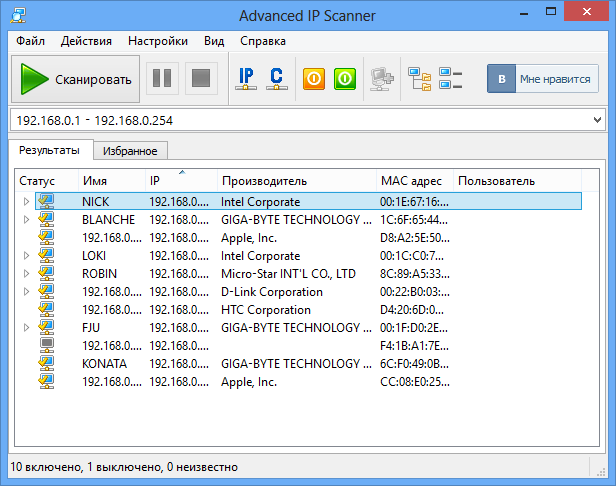This screenshot has height=486, width=616.
Task: Click the gray offline icon of F4:1B:A1 row
Action: 47,345
